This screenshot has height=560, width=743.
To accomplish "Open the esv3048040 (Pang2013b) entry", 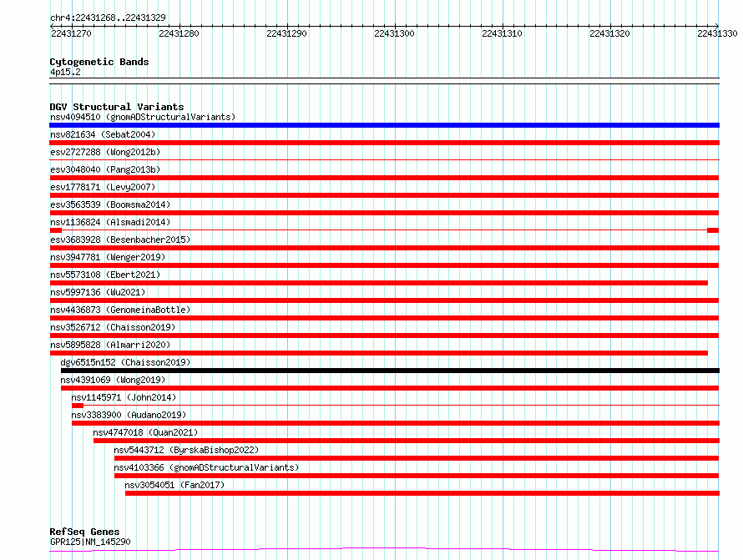I will point(105,169).
